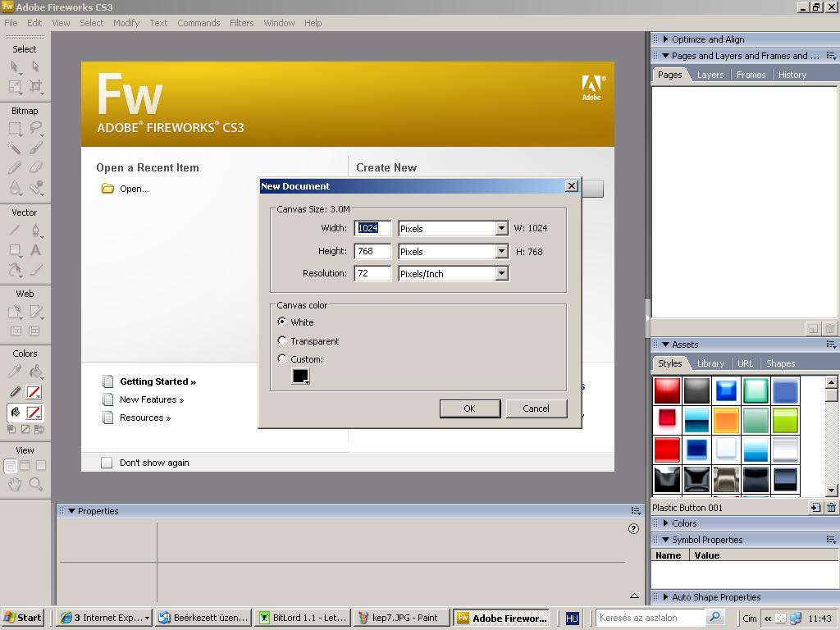Collapse Symbol Properties panel
The width and height of the screenshot is (840, 630).
[x=665, y=540]
